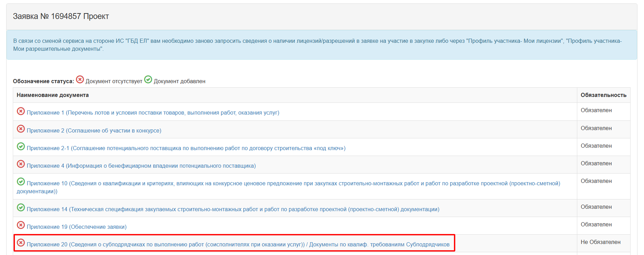The image size is (644, 255).
Task: Click green added-status icon beside Приложение 10
Action: 21,182
